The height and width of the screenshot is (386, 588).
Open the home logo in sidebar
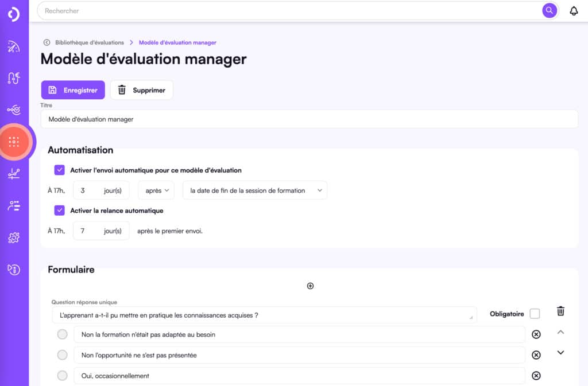point(14,14)
